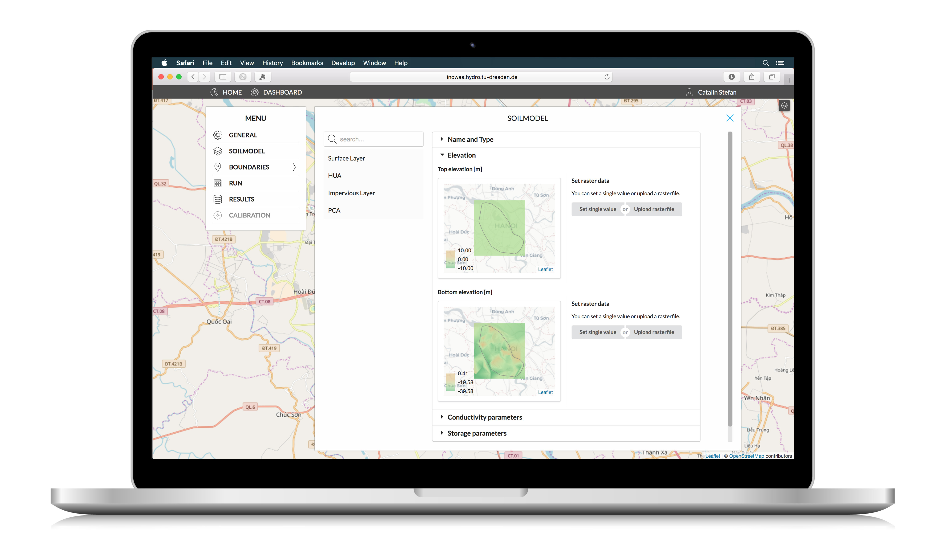Open the Leaflet link in Bottom elevation map
The image size is (948, 560).
545,392
